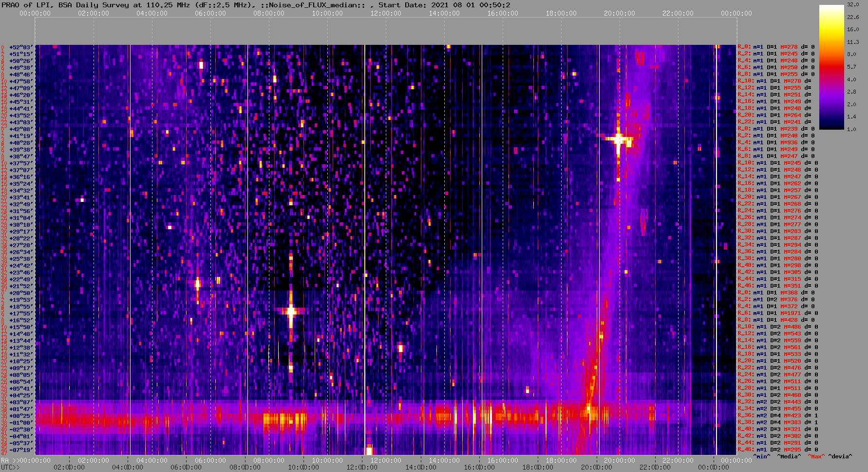Click the row reading 'R_10: m=1 D=1 M=270'
Screen dimensions: 868x472
click(774, 81)
